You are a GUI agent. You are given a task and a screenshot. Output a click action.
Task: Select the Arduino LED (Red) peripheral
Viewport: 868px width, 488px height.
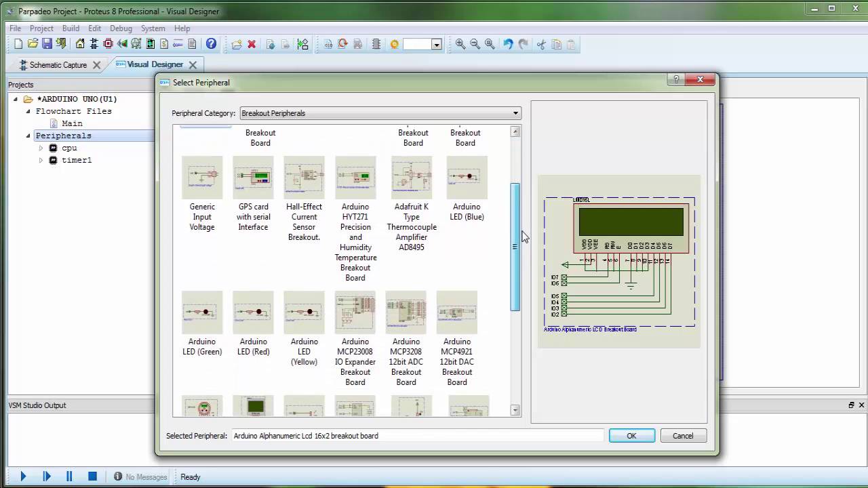click(253, 325)
